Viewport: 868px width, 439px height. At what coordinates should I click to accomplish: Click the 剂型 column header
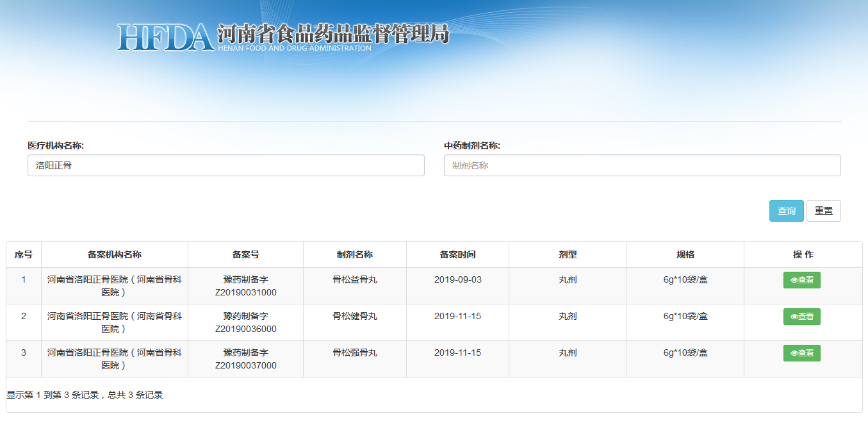[x=568, y=254]
